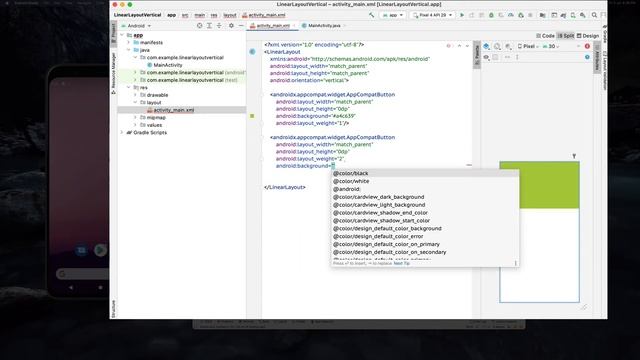Open the SDK Manager icon
The width and height of the screenshot is (640, 360).
(583, 15)
